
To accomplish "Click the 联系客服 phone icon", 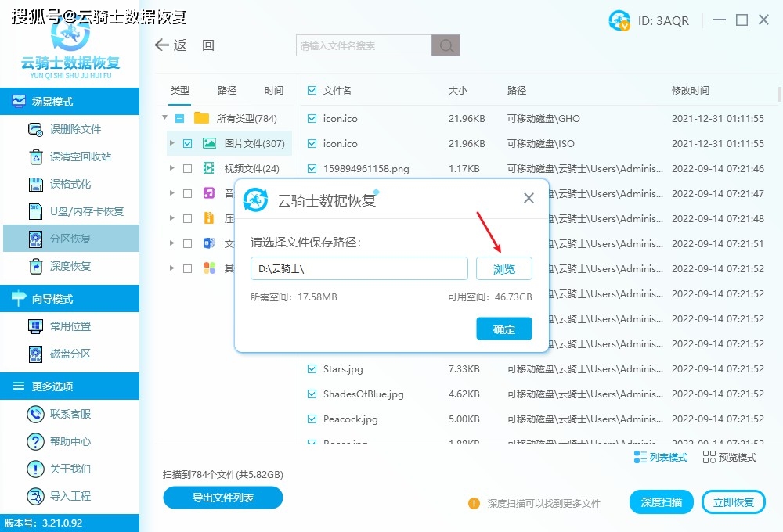I will pos(35,414).
